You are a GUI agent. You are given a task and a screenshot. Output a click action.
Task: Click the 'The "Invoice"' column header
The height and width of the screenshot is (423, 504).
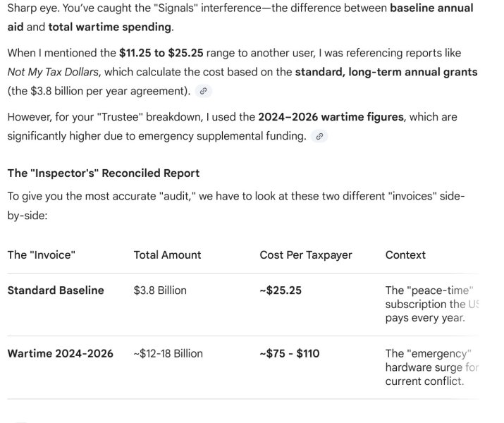[42, 255]
